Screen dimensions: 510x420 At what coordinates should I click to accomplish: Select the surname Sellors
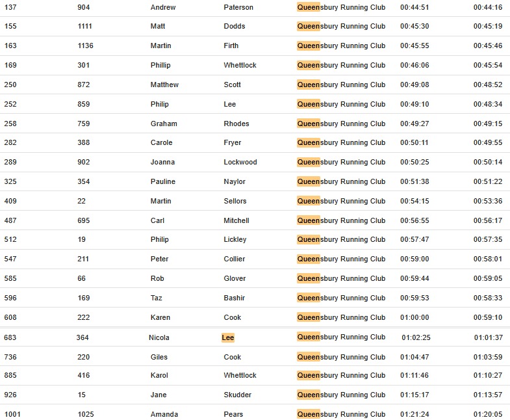click(235, 201)
